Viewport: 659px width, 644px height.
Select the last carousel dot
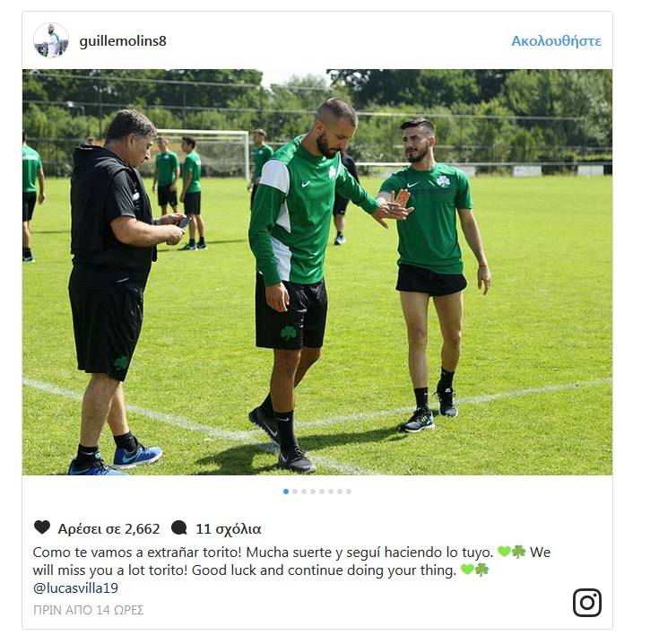coord(349,492)
